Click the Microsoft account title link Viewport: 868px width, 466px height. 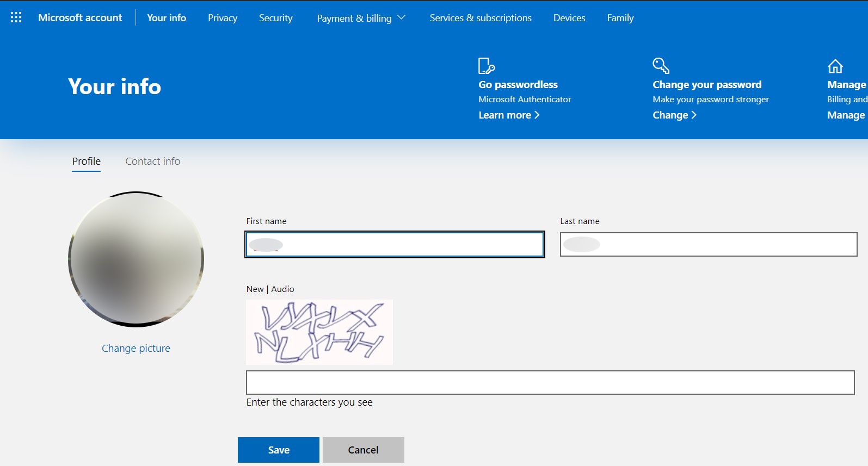coord(80,17)
